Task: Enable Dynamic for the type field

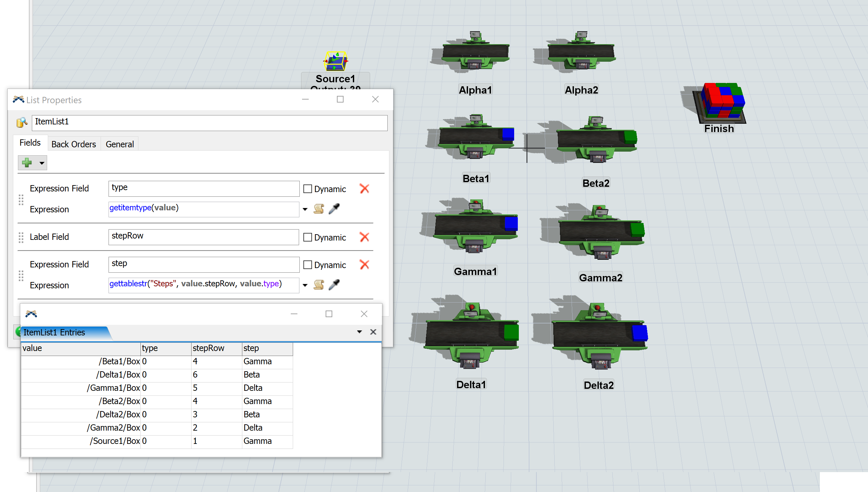Action: pos(307,189)
